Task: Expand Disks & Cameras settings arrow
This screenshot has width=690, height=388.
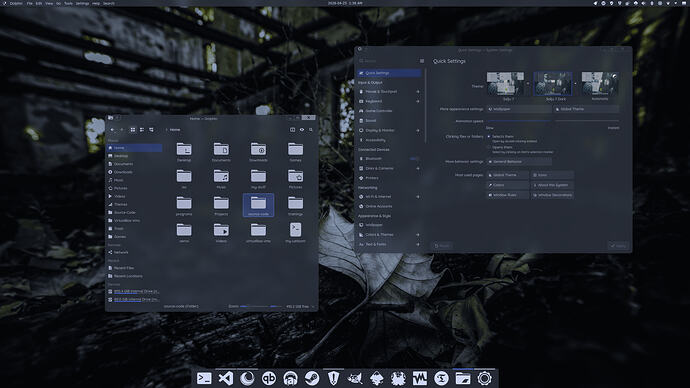Action: 418,168
